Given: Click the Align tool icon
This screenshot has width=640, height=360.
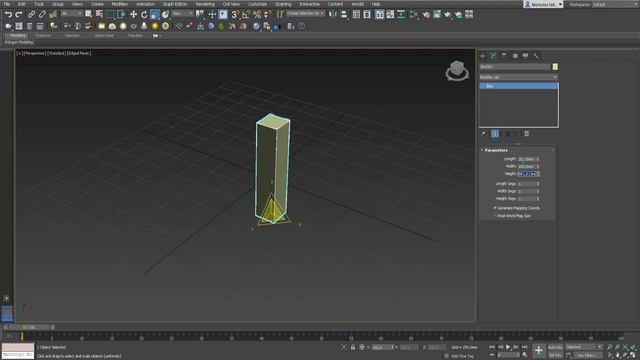Looking at the screenshot, I should click(344, 14).
